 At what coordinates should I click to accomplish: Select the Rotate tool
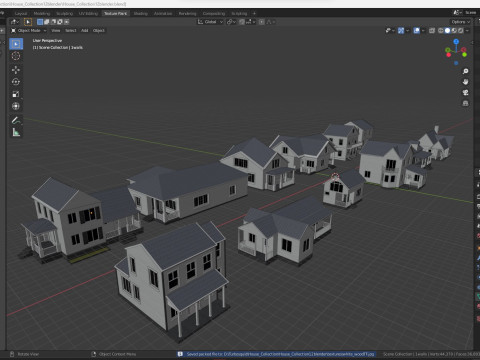tap(16, 82)
